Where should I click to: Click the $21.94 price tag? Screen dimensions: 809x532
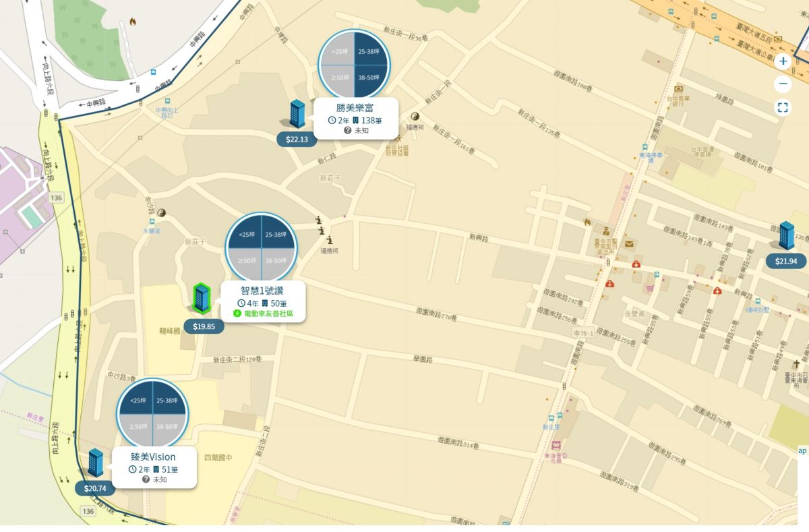[x=786, y=262]
